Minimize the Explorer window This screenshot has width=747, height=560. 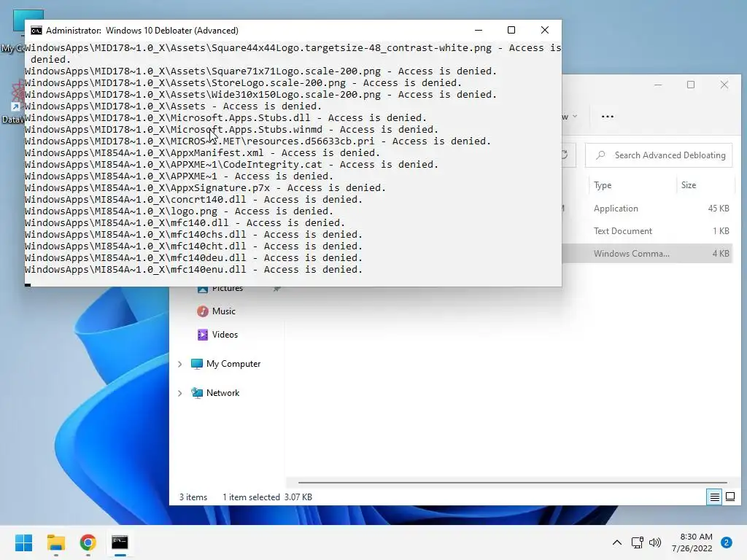658,85
